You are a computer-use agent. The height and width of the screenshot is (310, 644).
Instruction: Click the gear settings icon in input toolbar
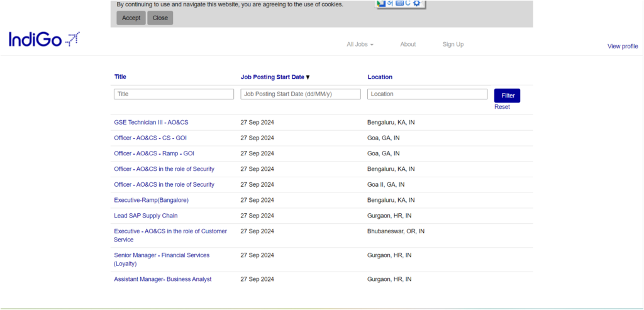416,3
